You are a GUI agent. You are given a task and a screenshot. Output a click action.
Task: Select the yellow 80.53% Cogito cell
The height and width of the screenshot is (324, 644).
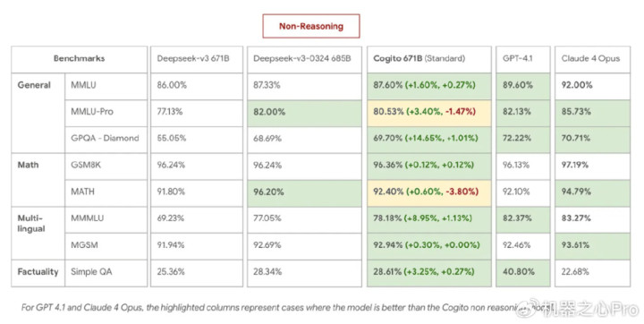point(428,113)
